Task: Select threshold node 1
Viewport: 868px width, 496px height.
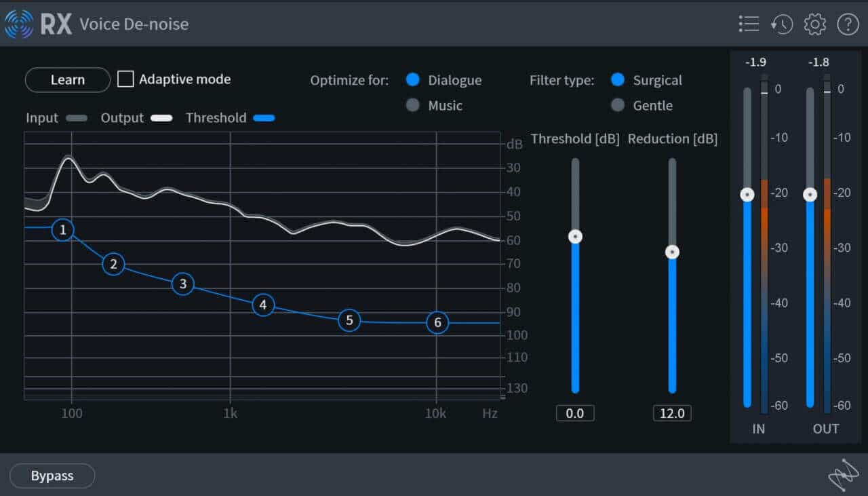Action: [63, 230]
